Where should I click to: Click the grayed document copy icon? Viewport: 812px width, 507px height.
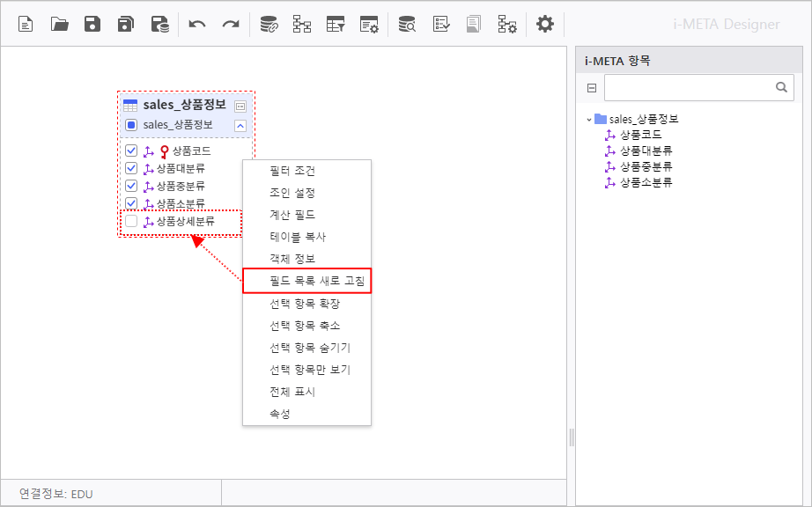click(473, 25)
